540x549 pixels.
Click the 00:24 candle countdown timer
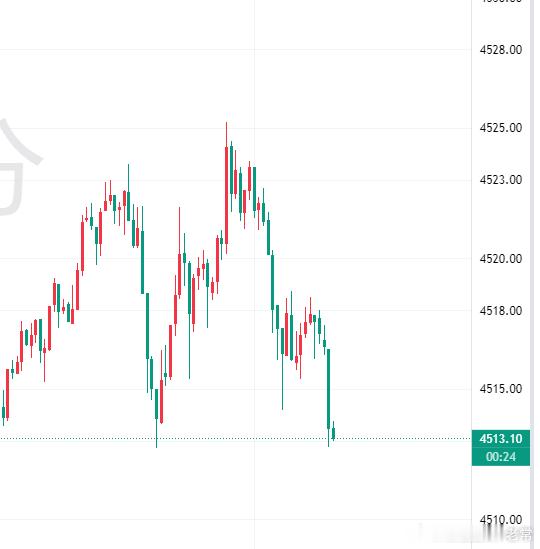(501, 457)
